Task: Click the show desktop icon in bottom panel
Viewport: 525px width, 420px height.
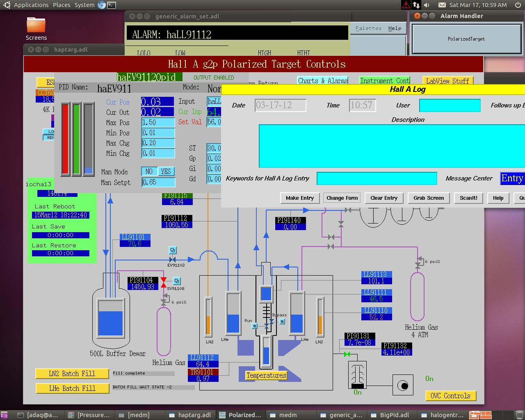Action: [x=4, y=415]
